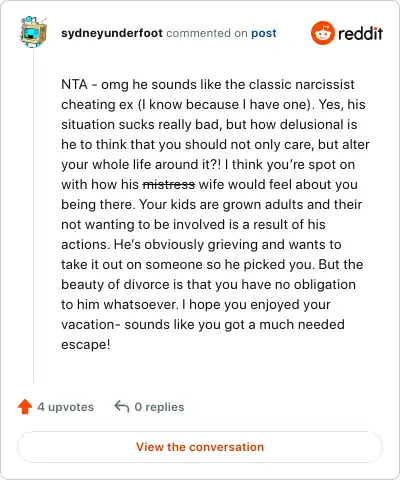Select the '4 upvotes' count label
Viewport: 400px width, 480px height.
(66, 407)
